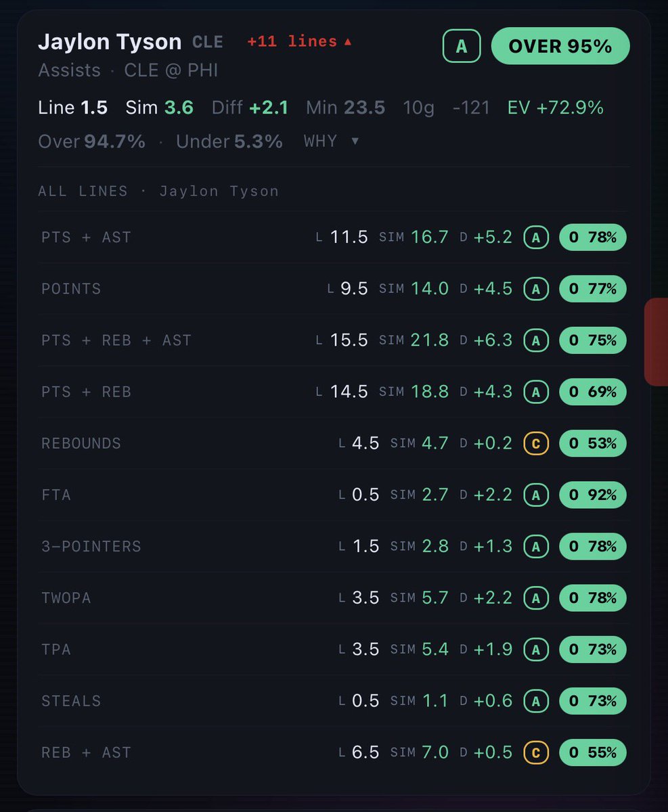The height and width of the screenshot is (812, 668).
Task: Click the O 78% pill in PTS + AST row
Action: point(593,238)
